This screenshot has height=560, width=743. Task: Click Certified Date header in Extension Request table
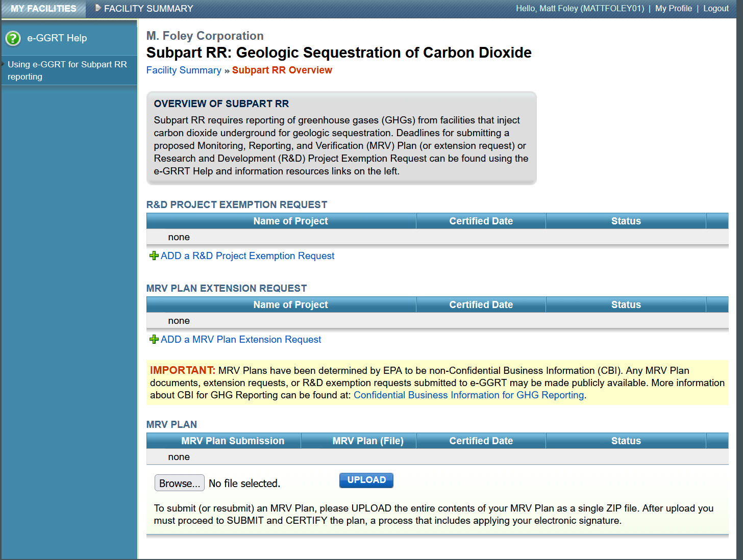pos(481,304)
